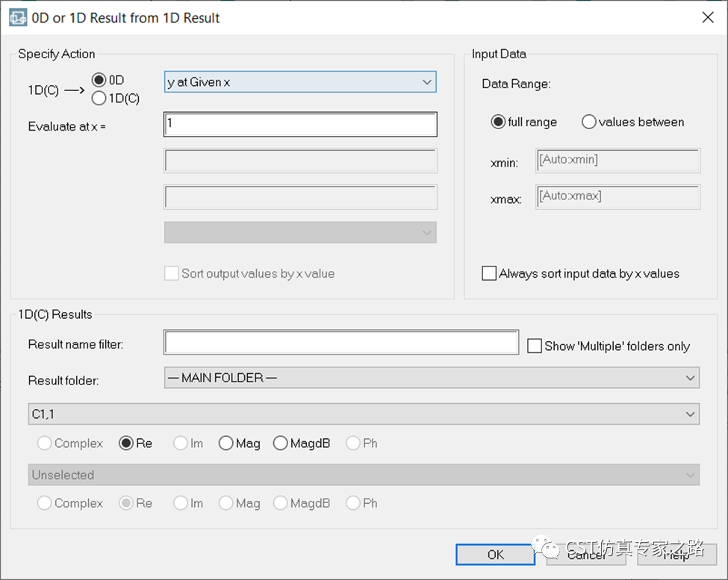Choose the Mag radio button for C1,1
The image size is (728, 580).
226,443
